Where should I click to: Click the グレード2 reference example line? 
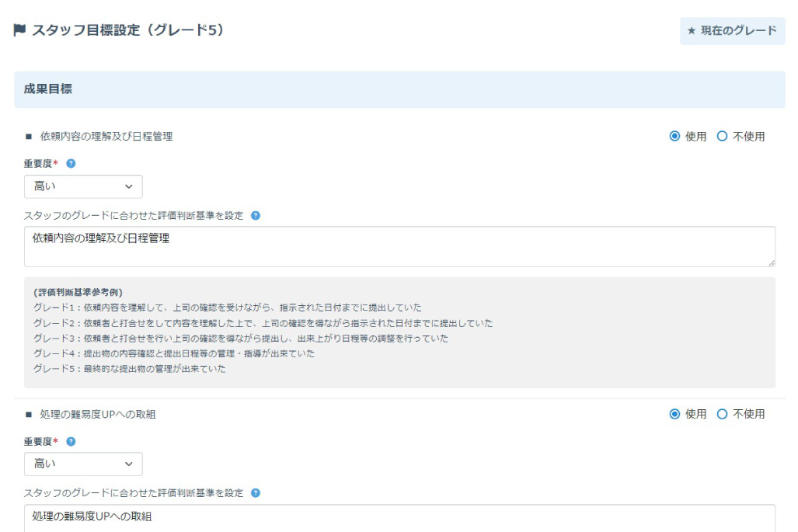coord(263,322)
